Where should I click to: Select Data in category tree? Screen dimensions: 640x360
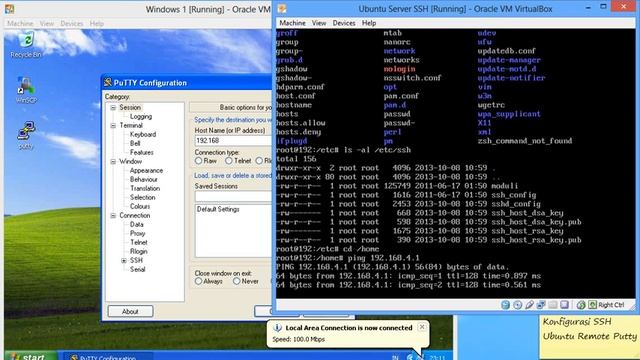pos(136,224)
